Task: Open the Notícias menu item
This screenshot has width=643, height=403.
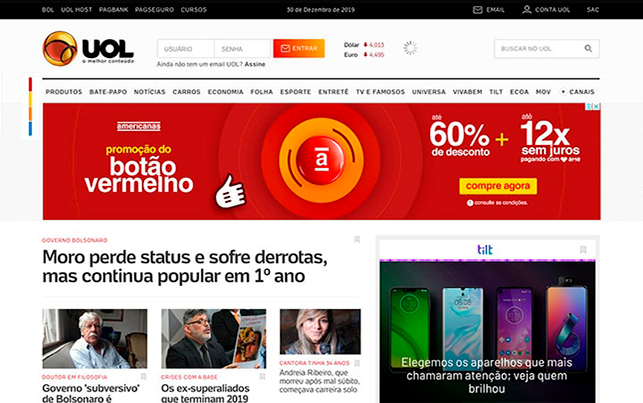Action: (x=149, y=92)
